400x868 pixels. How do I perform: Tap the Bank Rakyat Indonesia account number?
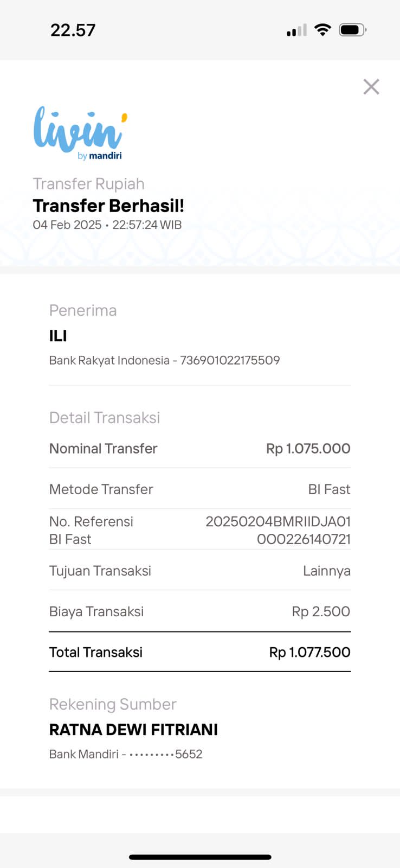230,360
